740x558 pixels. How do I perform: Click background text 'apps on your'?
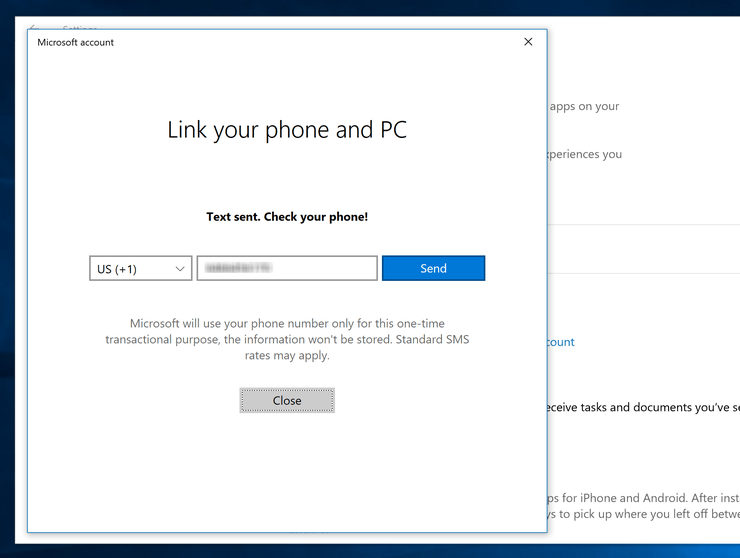[584, 107]
